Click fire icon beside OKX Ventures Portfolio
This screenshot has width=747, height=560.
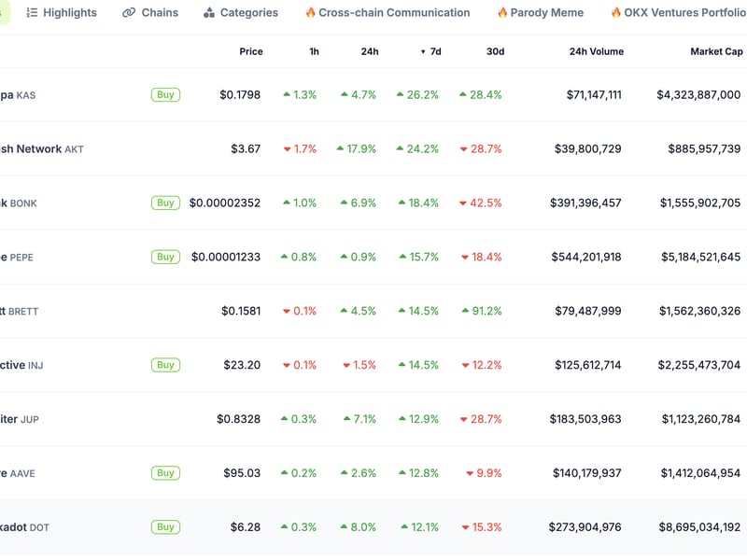pyautogui.click(x=616, y=13)
